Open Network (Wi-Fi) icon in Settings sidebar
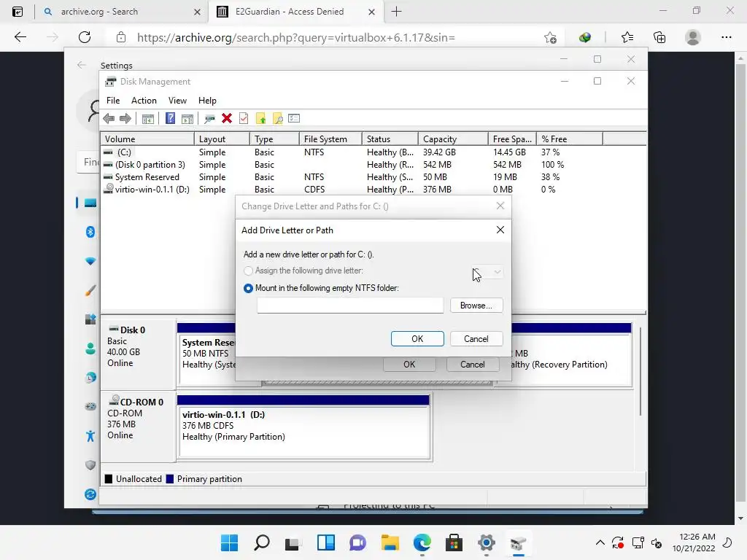The width and height of the screenshot is (747, 560). [90, 261]
